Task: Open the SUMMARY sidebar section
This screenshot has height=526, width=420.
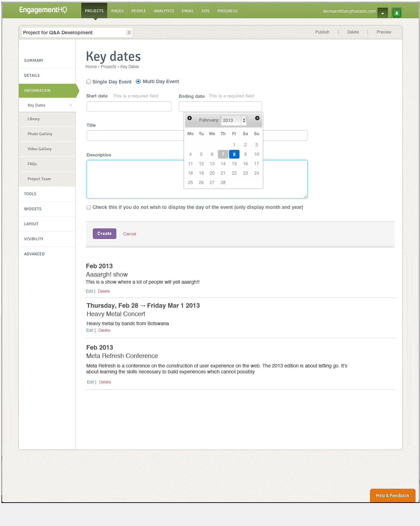Action: 47,61
